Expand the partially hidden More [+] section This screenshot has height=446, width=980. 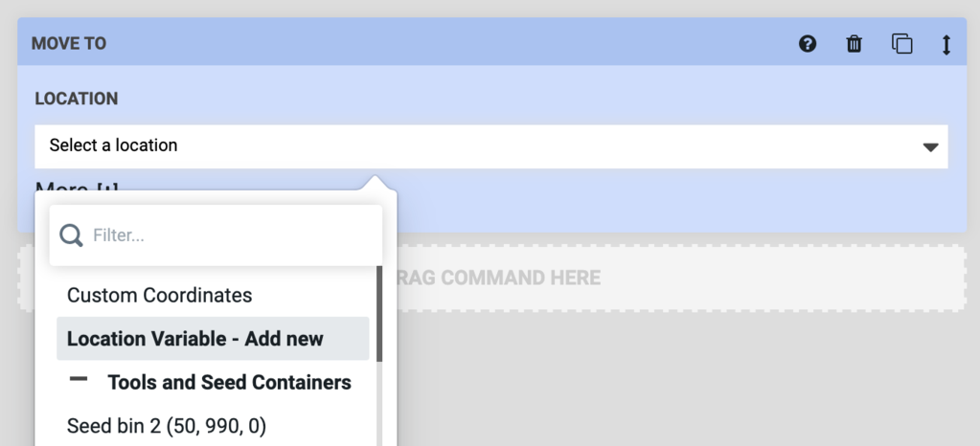click(77, 186)
